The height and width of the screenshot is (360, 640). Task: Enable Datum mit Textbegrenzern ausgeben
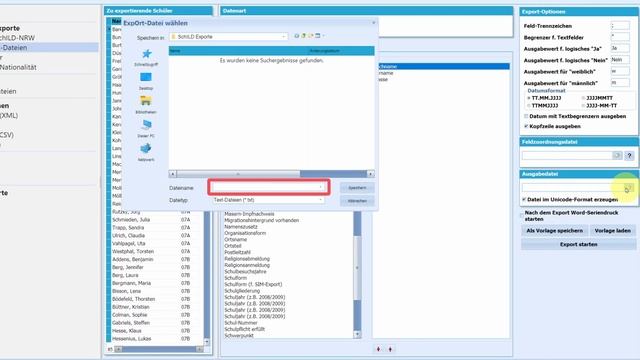click(x=526, y=116)
